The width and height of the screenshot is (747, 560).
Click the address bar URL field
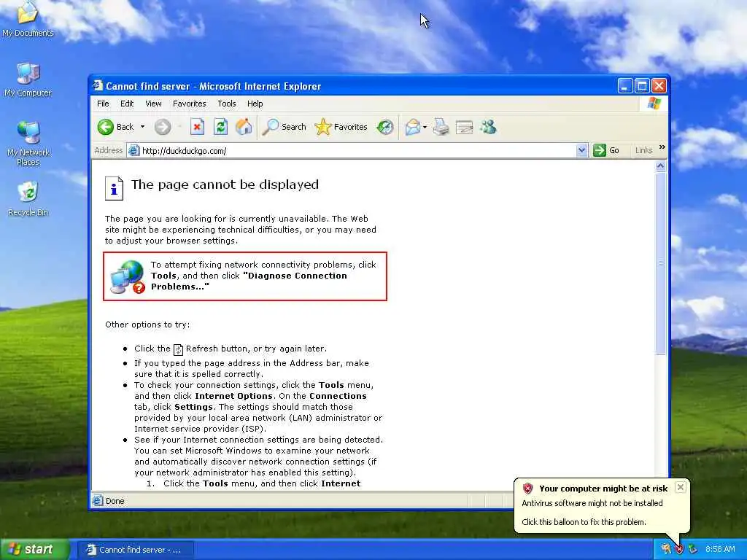(x=357, y=151)
